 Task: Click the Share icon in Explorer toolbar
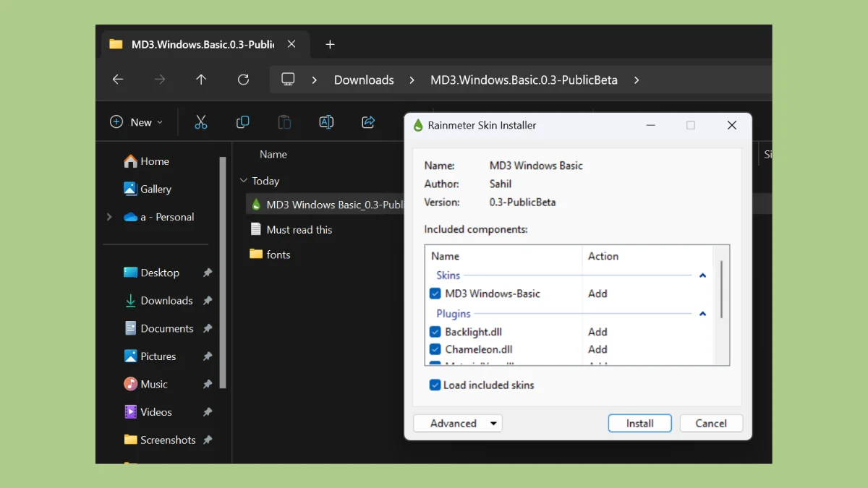[368, 122]
